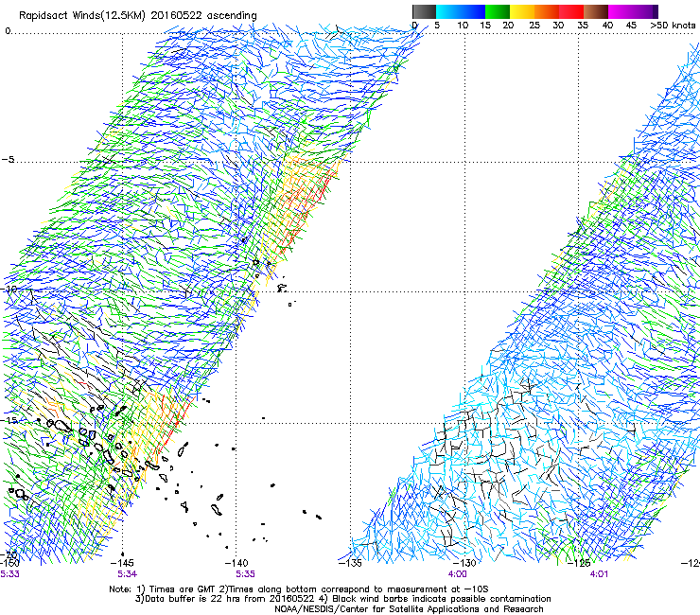Click the brown 35-40 knots legend segment
Viewport: 700px width, 615px height.
pos(596,11)
